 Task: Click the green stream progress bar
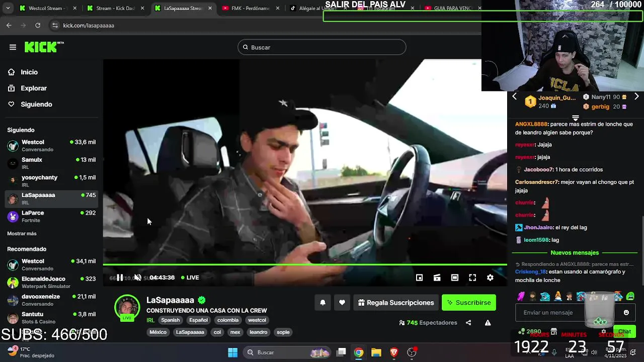click(x=305, y=264)
